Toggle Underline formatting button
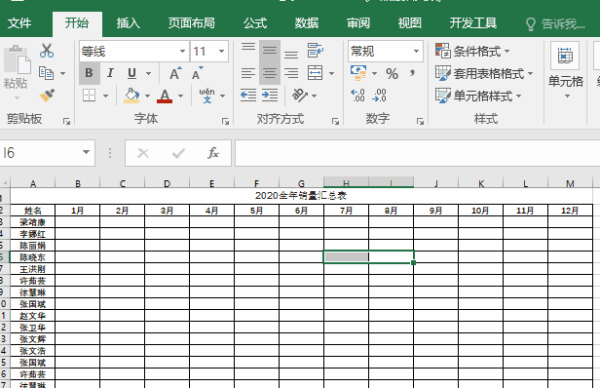This screenshot has height=388, width=600. 132,73
